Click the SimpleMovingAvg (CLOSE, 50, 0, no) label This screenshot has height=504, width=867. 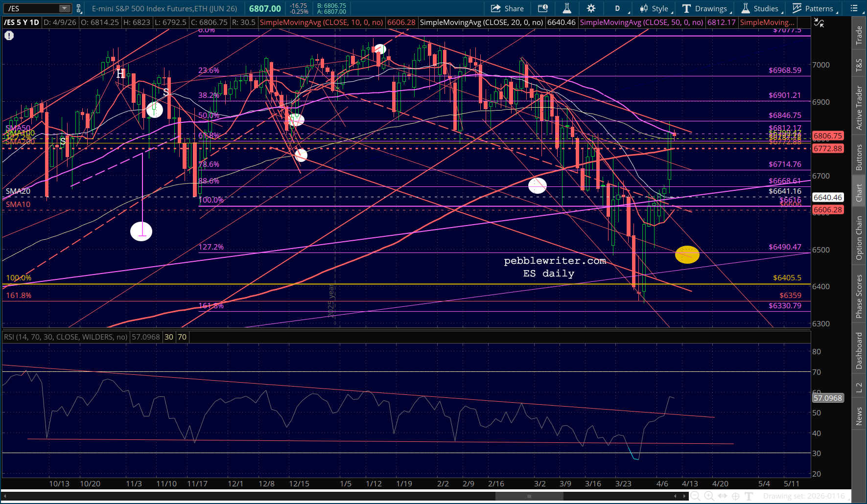click(x=641, y=23)
